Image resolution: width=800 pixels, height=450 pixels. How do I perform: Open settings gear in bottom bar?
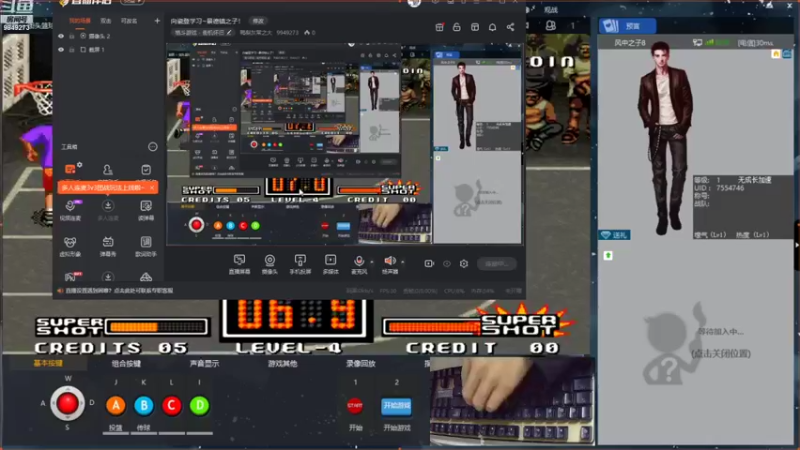pyautogui.click(x=464, y=263)
